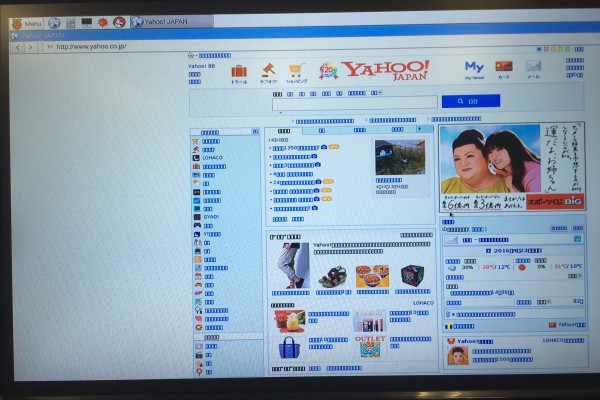Open the news photo thumbnail of building
600x400 pixels.
pos(400,157)
